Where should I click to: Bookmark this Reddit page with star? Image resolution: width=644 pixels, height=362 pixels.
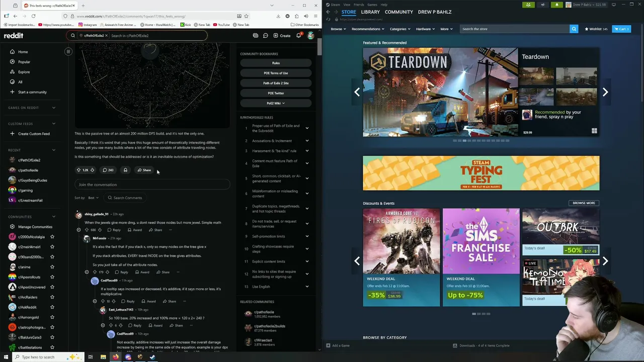246,16
